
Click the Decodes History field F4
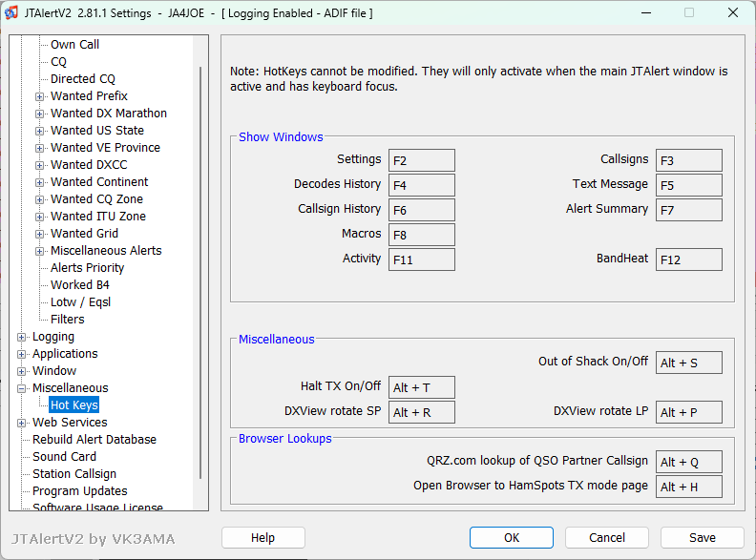[421, 185]
